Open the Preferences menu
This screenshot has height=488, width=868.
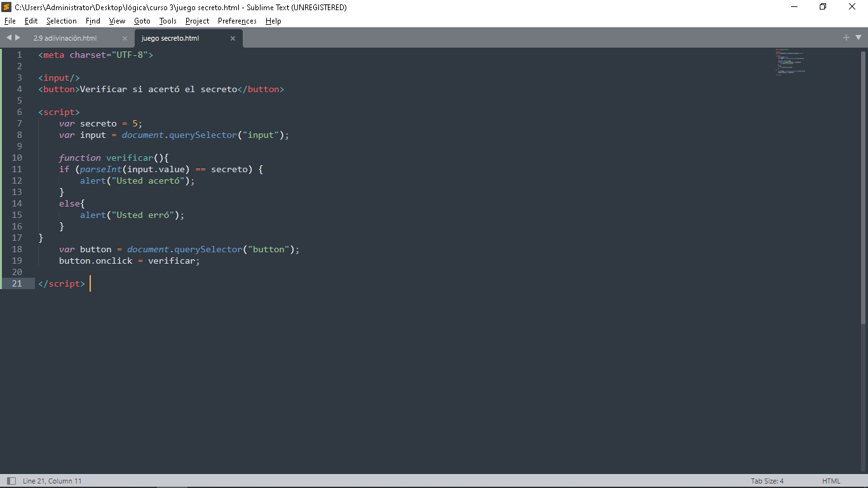point(237,21)
